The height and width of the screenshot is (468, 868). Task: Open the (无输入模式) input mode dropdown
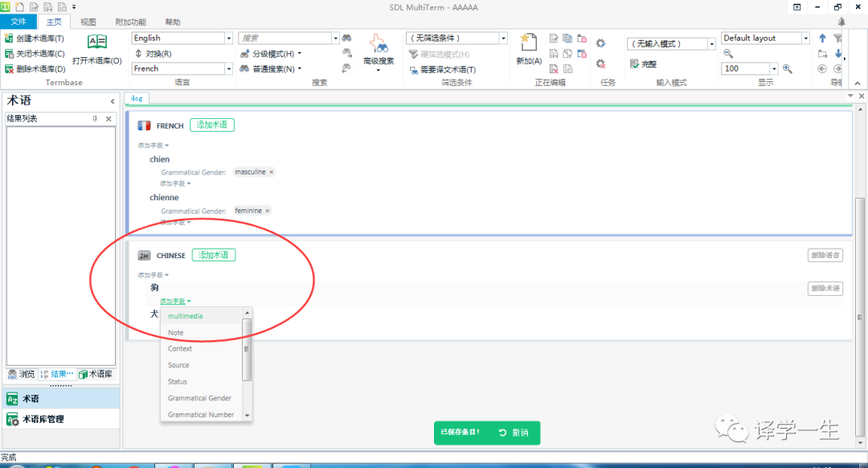[712, 43]
